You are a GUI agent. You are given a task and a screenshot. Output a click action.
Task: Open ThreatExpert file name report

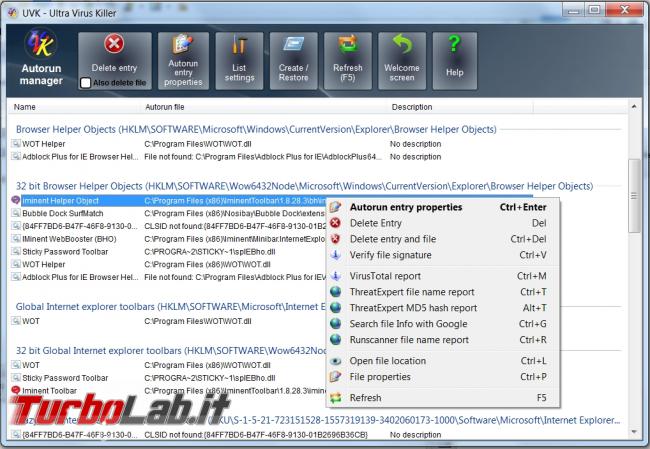442,292
